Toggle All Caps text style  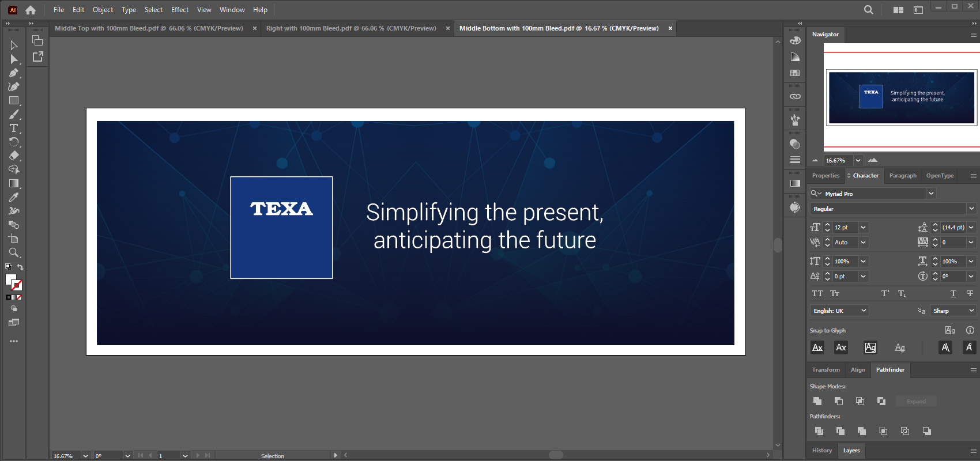tap(817, 293)
